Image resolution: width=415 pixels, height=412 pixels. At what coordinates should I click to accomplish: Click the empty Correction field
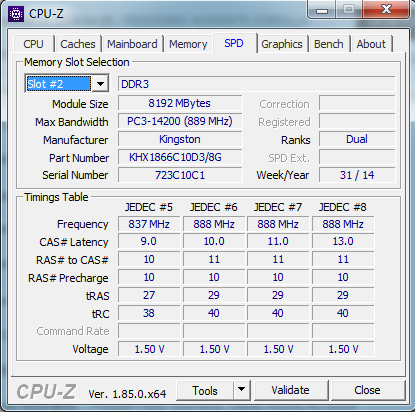(357, 103)
